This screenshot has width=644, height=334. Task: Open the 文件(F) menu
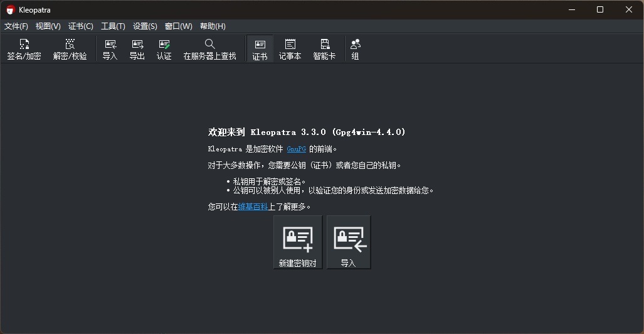point(16,26)
